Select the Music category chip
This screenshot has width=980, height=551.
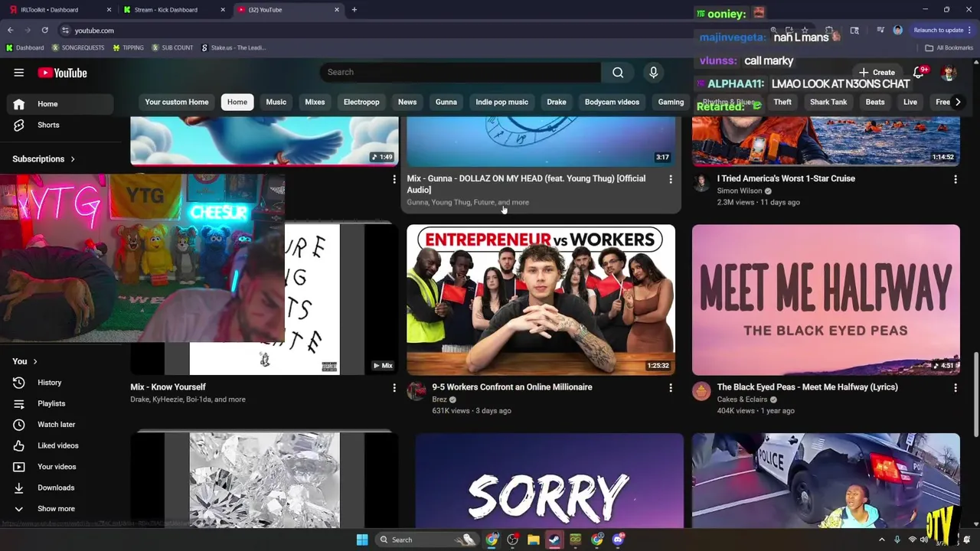click(276, 102)
